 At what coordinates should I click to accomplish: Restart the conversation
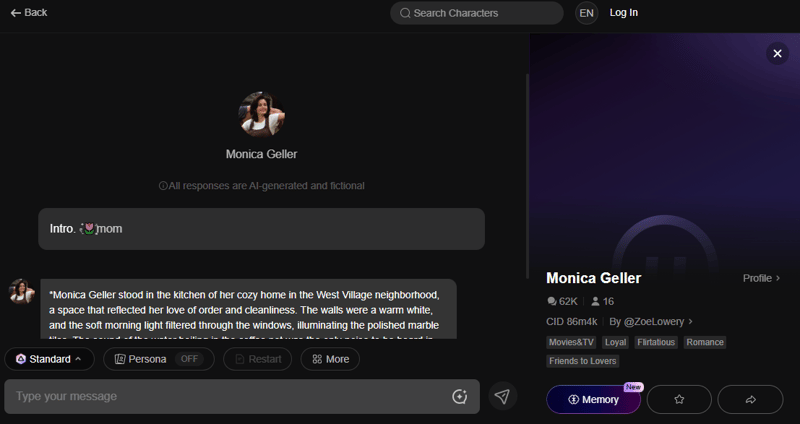pyautogui.click(x=258, y=359)
